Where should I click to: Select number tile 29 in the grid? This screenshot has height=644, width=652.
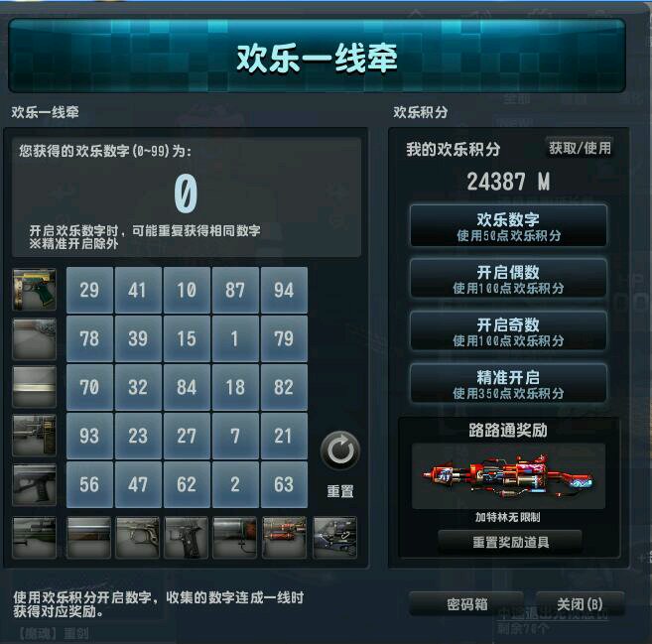pyautogui.click(x=89, y=290)
